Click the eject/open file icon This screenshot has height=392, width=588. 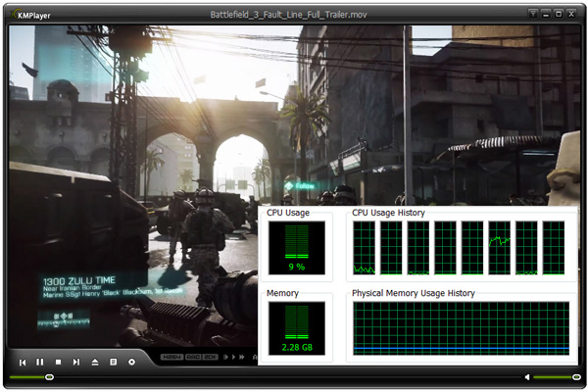[x=95, y=362]
